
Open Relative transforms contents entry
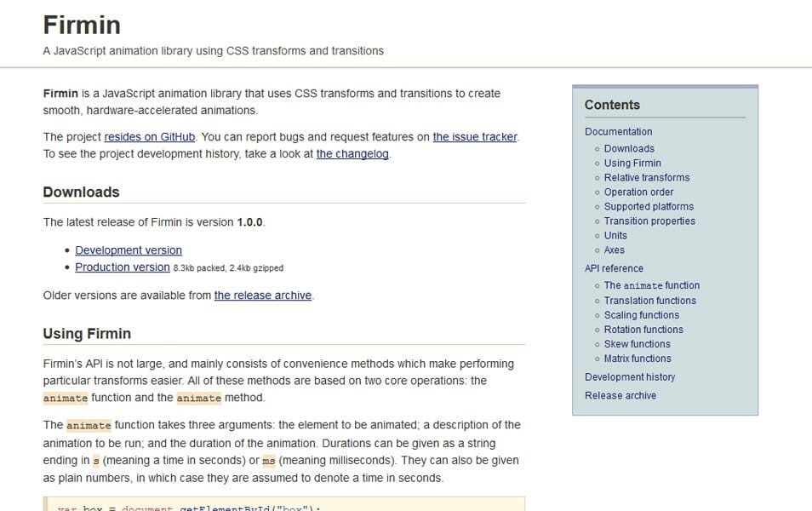pos(647,178)
